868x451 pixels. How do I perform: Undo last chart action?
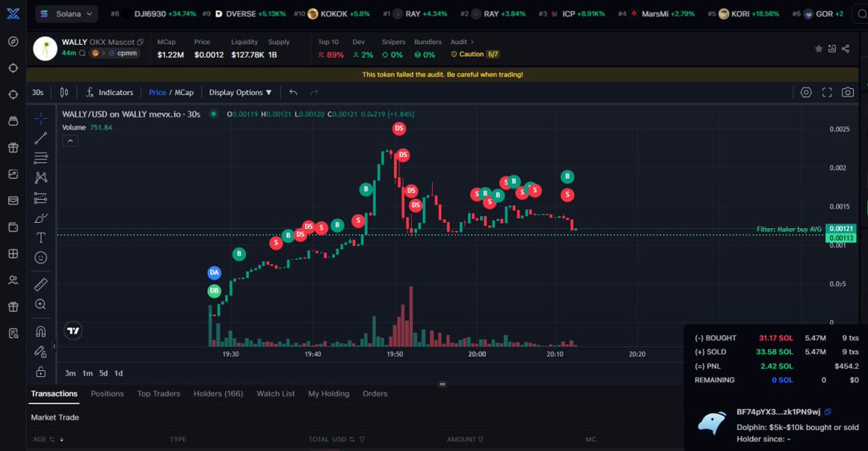pyautogui.click(x=293, y=92)
